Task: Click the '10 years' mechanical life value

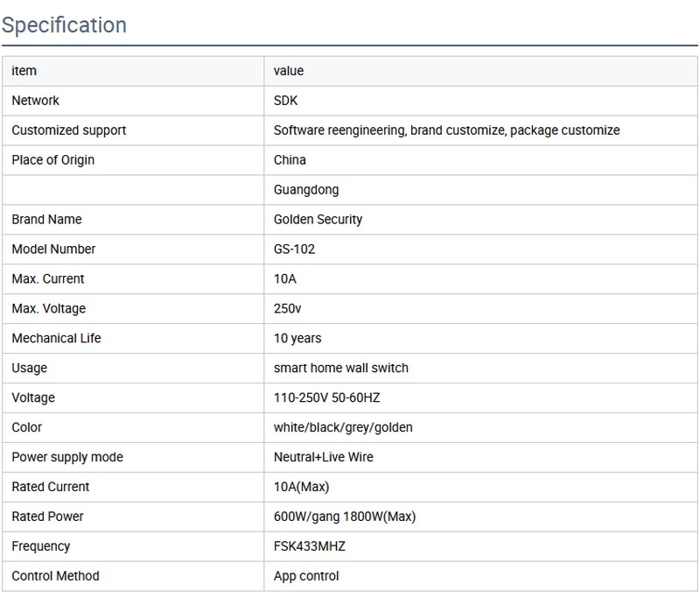Action: point(297,339)
